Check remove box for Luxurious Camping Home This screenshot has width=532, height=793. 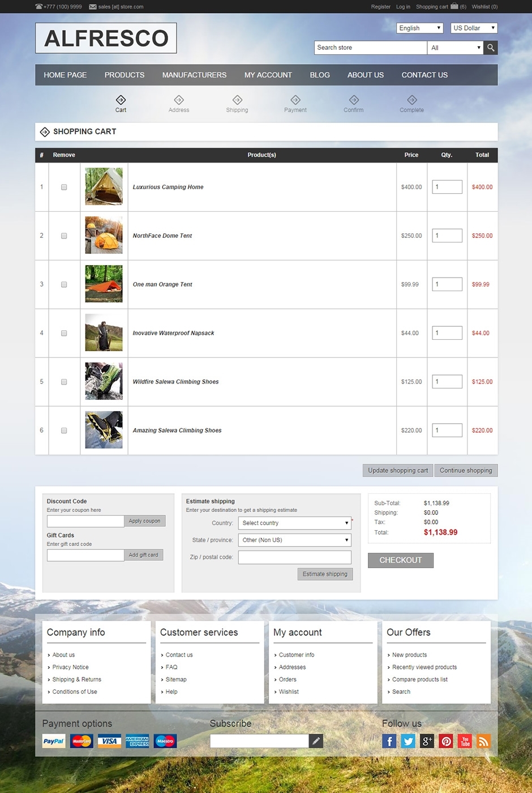tap(64, 187)
